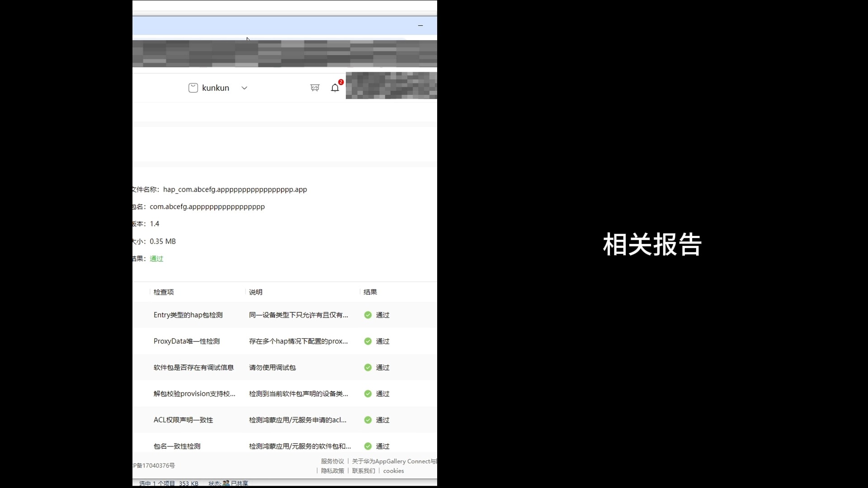Screen dimensions: 868x488
Task: Click green check icon in ProxyData唯一性检测 row
Action: 368,341
